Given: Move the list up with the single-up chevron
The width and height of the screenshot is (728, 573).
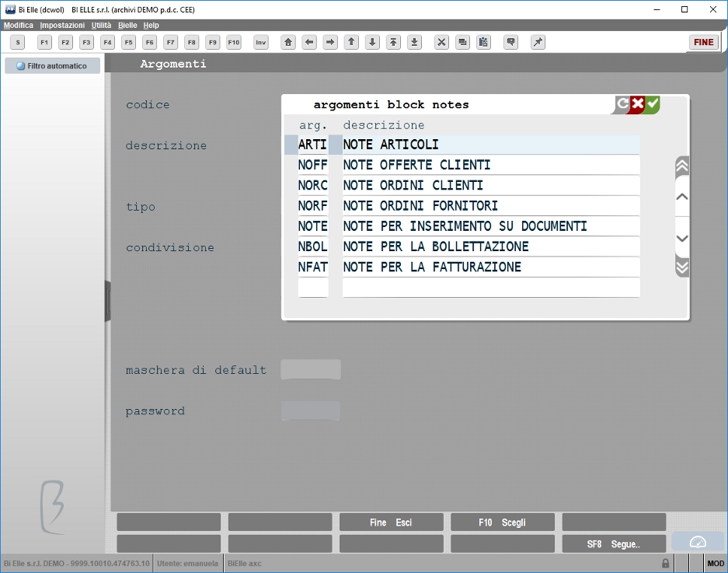Looking at the screenshot, I should tap(682, 197).
